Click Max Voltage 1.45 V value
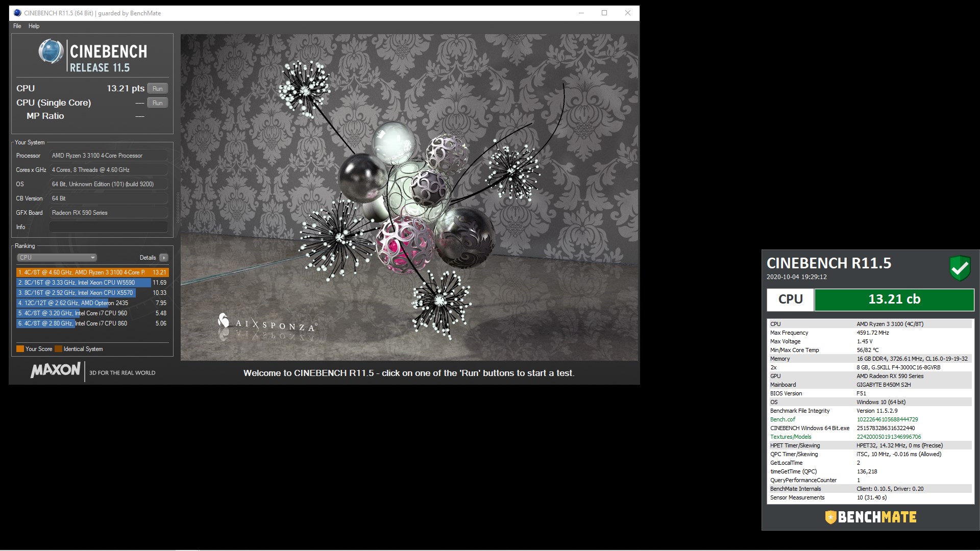This screenshot has width=980, height=551. (864, 341)
